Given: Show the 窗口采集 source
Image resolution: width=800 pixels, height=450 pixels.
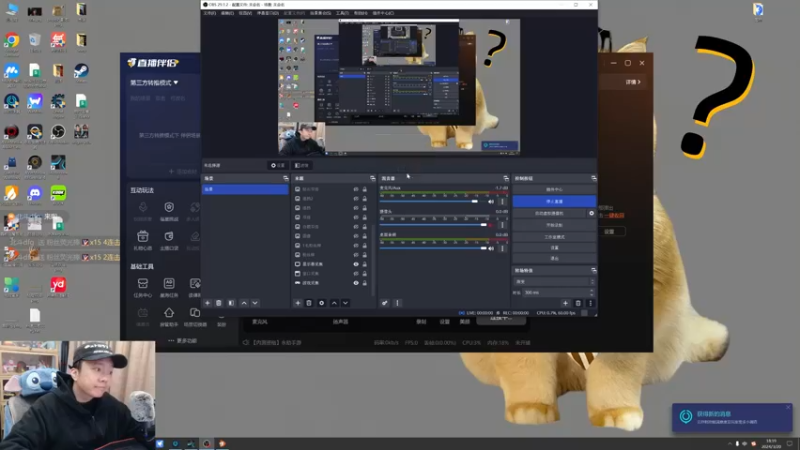Looking at the screenshot, I should pyautogui.click(x=356, y=273).
